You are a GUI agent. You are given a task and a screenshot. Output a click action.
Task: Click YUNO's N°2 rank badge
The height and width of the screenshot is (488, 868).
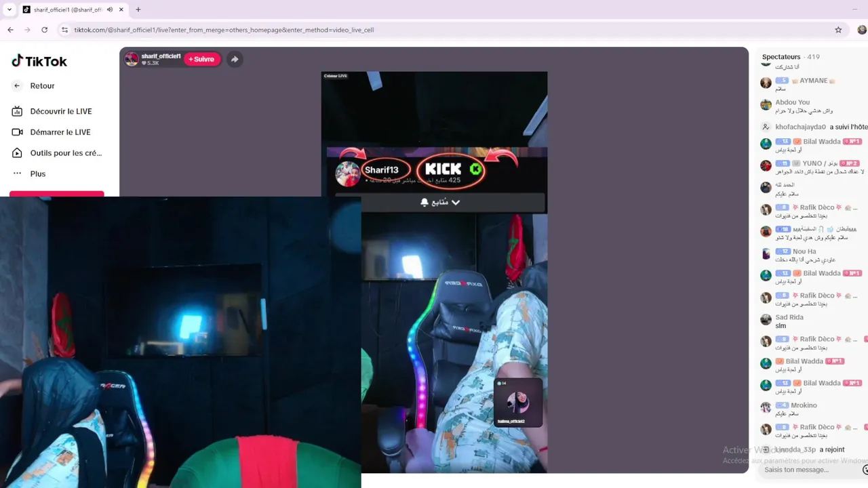[x=851, y=163]
